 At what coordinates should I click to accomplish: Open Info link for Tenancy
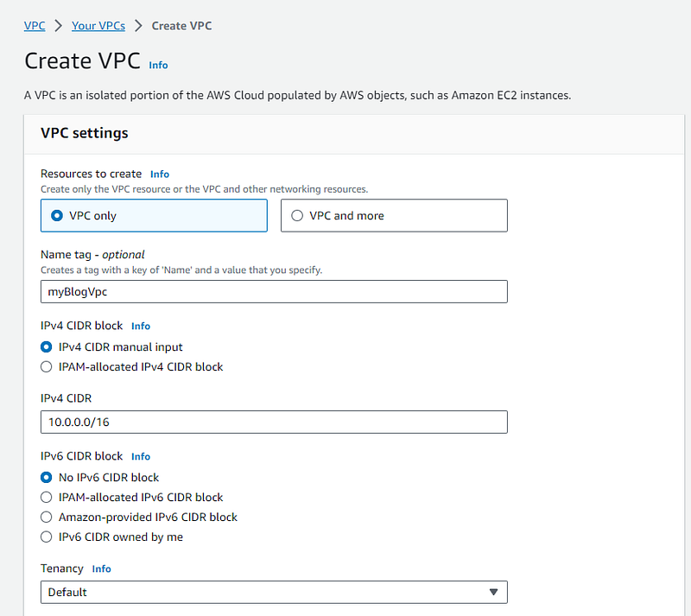tap(102, 569)
